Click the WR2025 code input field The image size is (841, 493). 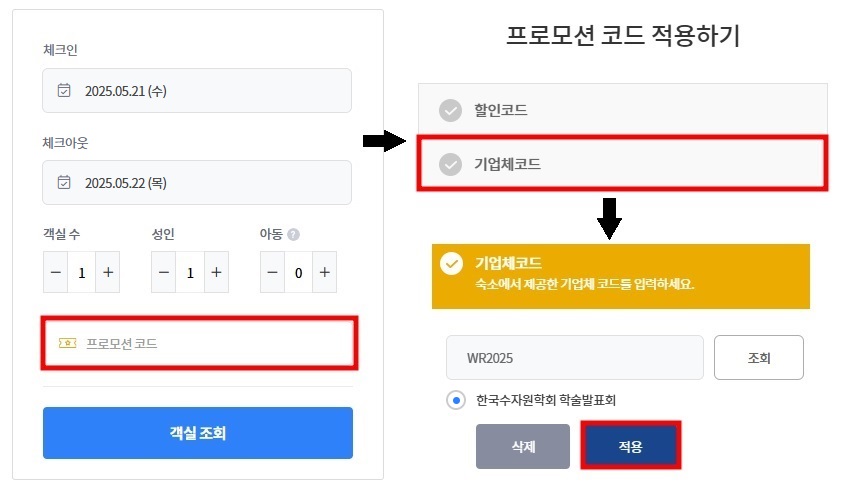(x=575, y=358)
